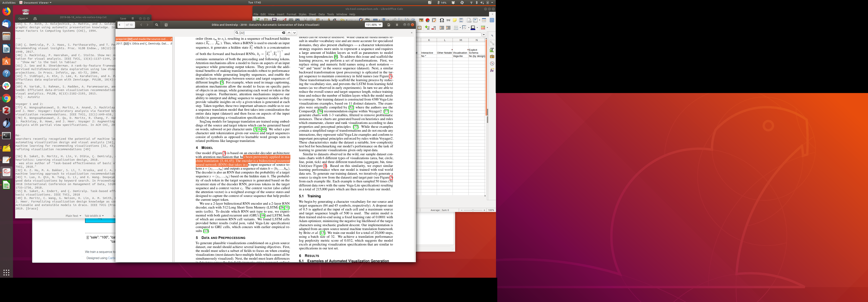Insert special character Omega icon
The height and width of the screenshot is (302, 868).
coord(442,21)
